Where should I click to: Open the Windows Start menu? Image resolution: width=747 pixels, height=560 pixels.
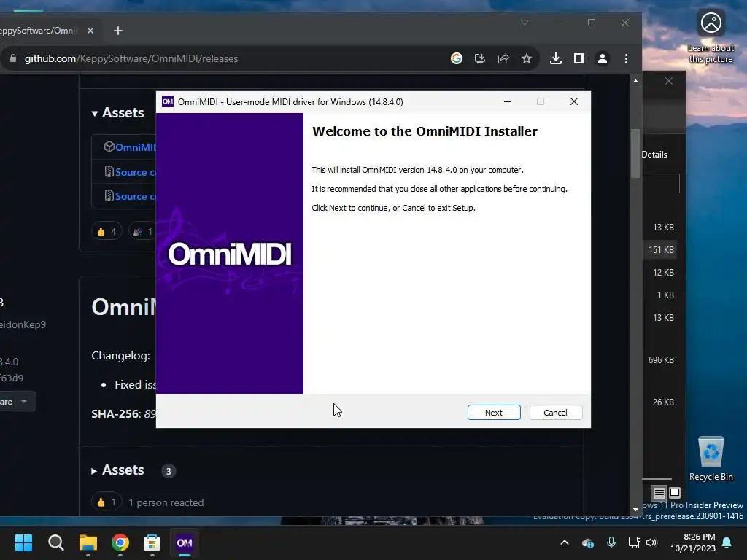23,542
